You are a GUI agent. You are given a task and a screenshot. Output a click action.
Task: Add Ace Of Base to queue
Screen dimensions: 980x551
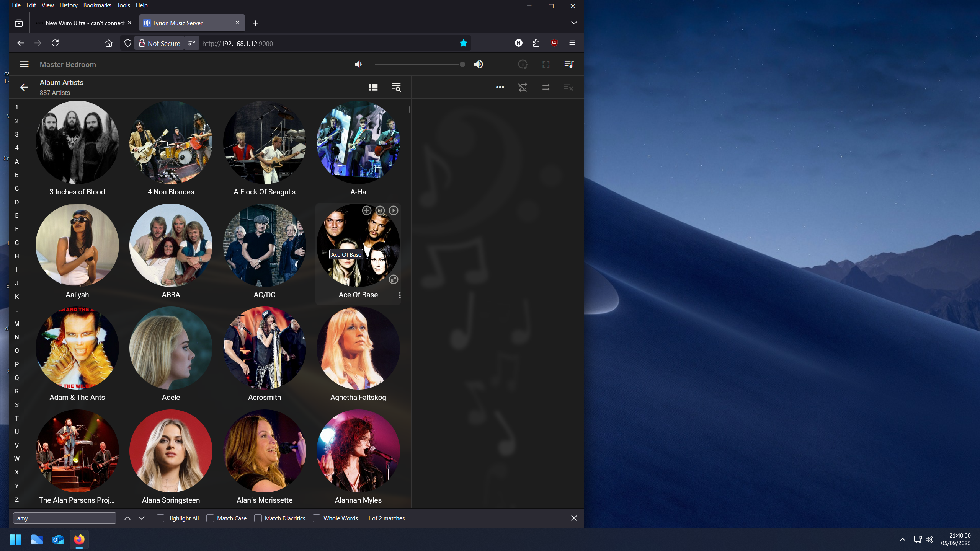tap(366, 210)
